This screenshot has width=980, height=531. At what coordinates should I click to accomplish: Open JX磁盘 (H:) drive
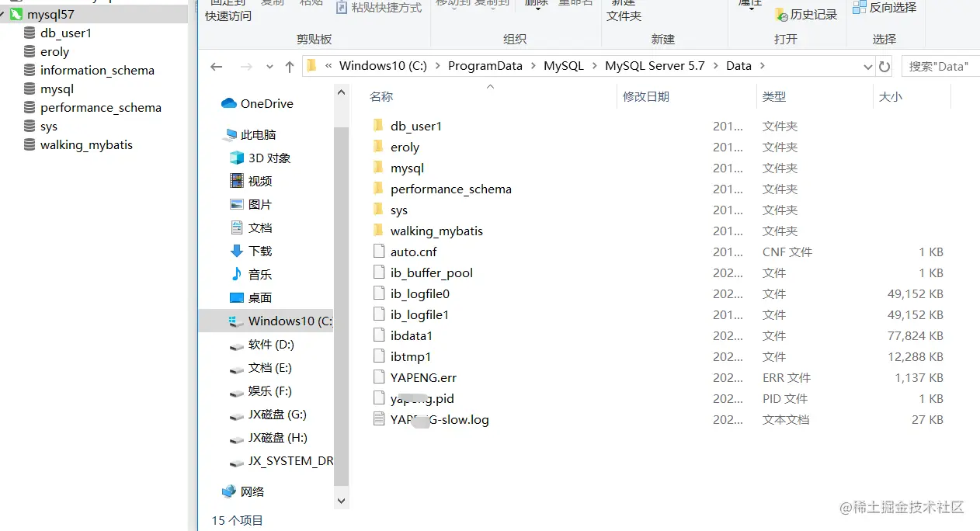coord(269,437)
